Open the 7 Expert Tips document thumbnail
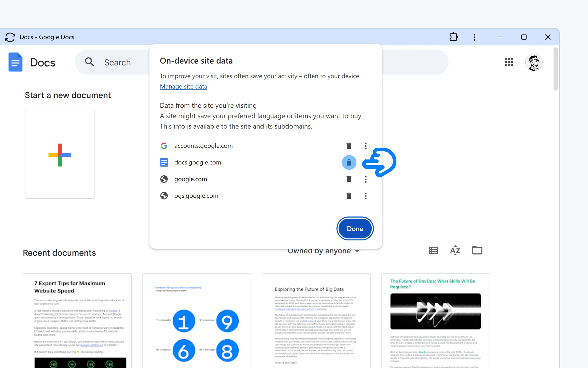Viewport: 588px width, 368px height. pos(77,320)
